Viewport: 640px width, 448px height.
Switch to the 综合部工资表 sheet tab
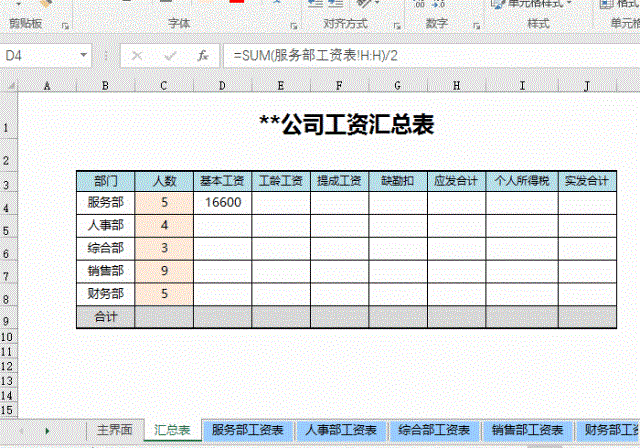click(434, 430)
